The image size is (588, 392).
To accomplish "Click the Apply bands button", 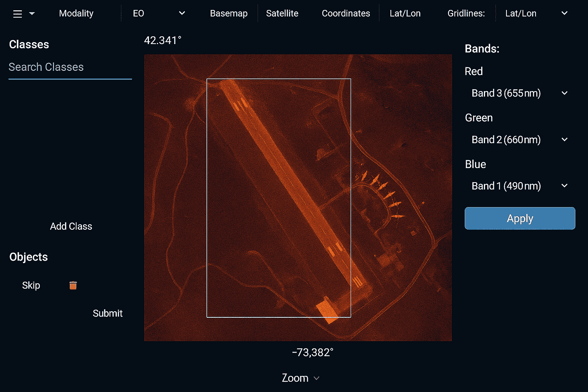I will tap(519, 219).
